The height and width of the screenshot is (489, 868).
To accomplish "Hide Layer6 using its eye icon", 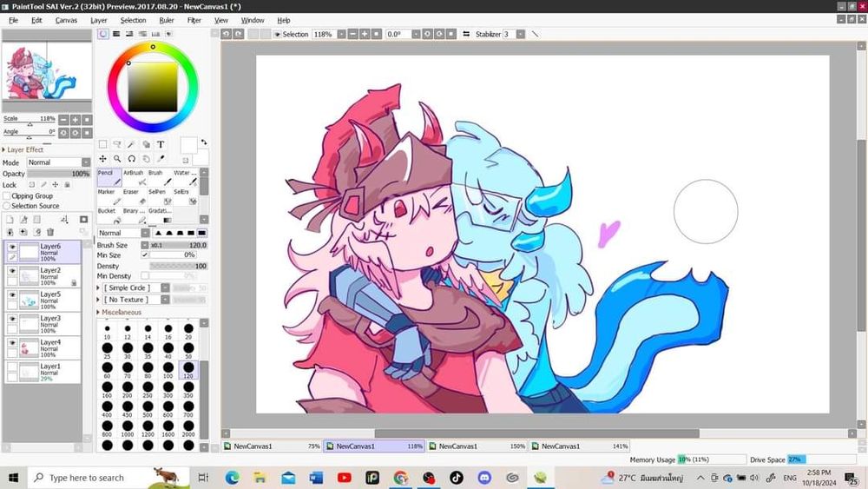I will [12, 247].
